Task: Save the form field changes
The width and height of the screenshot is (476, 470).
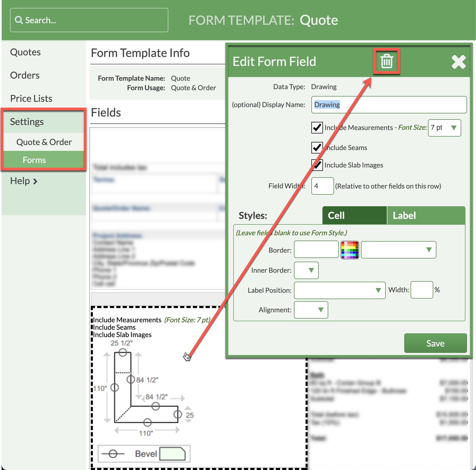Action: coord(435,343)
